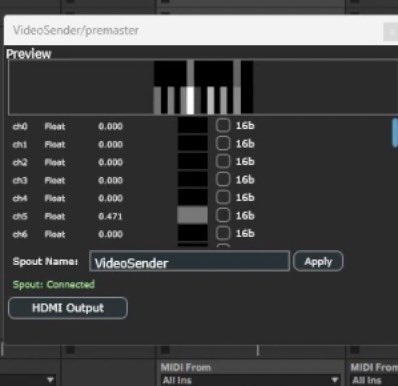Click the video Preview display area
Image resolution: width=398 pixels, height=386 pixels.
coord(203,87)
